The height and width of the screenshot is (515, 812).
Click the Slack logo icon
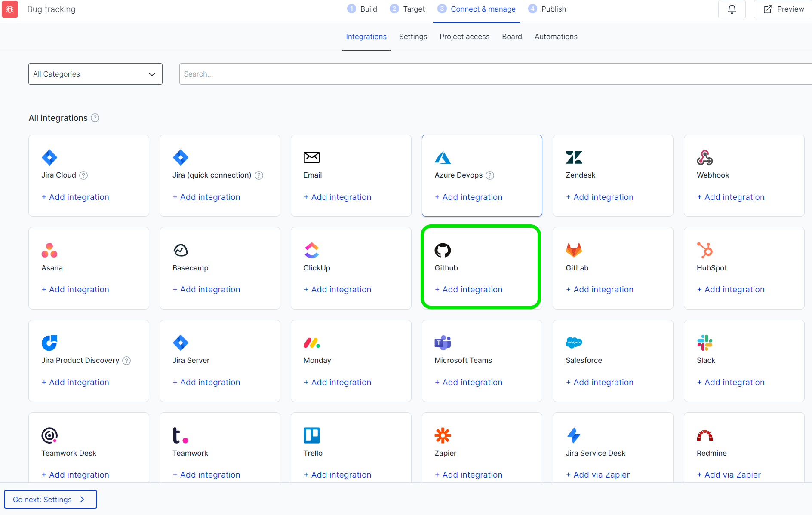705,343
